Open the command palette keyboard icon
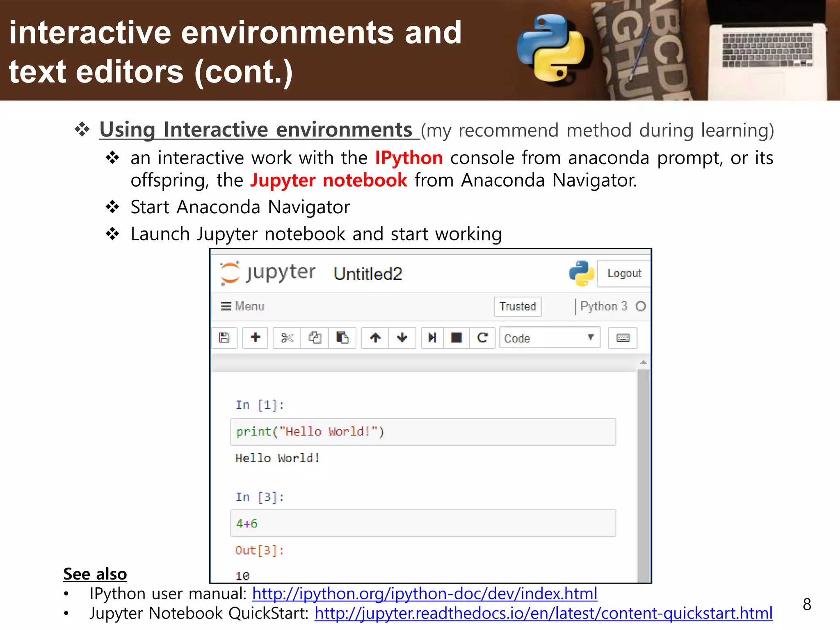 click(x=623, y=338)
